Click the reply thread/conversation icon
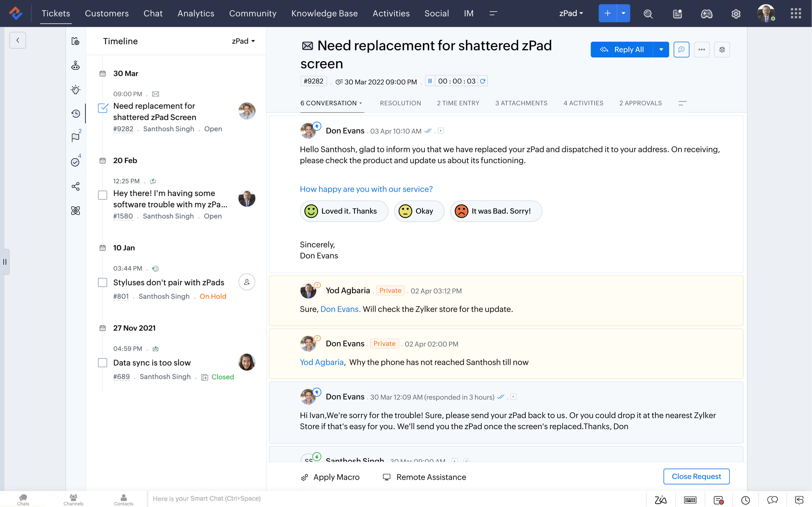This screenshot has height=507, width=812. pos(681,49)
